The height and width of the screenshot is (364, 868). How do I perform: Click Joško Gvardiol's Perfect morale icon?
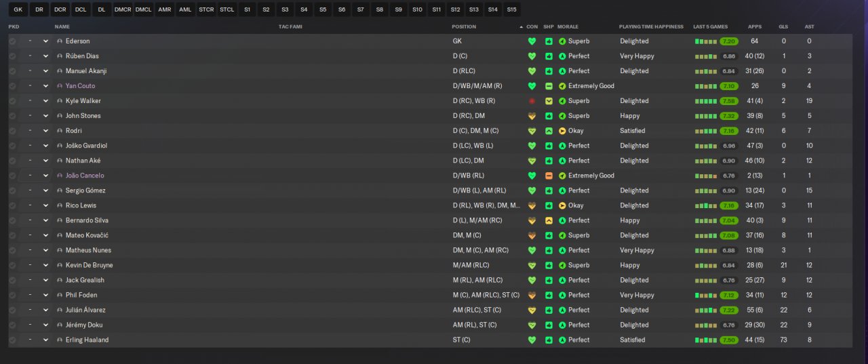point(562,146)
